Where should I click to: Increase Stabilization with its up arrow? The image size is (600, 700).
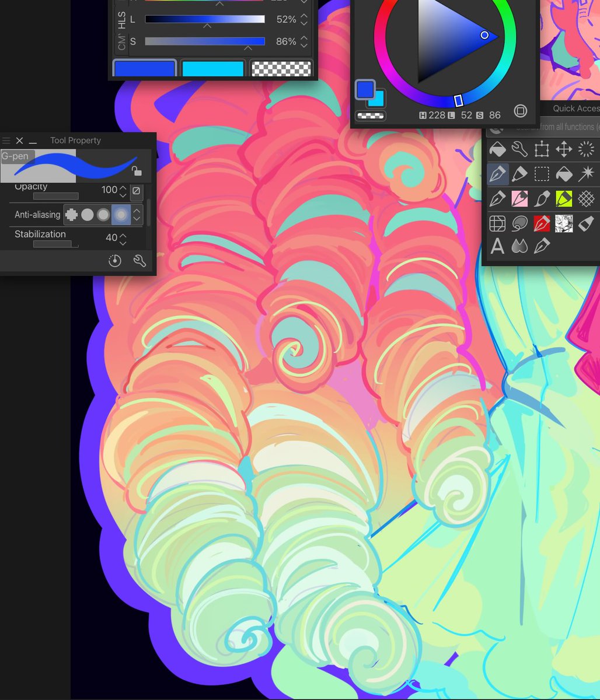click(123, 235)
